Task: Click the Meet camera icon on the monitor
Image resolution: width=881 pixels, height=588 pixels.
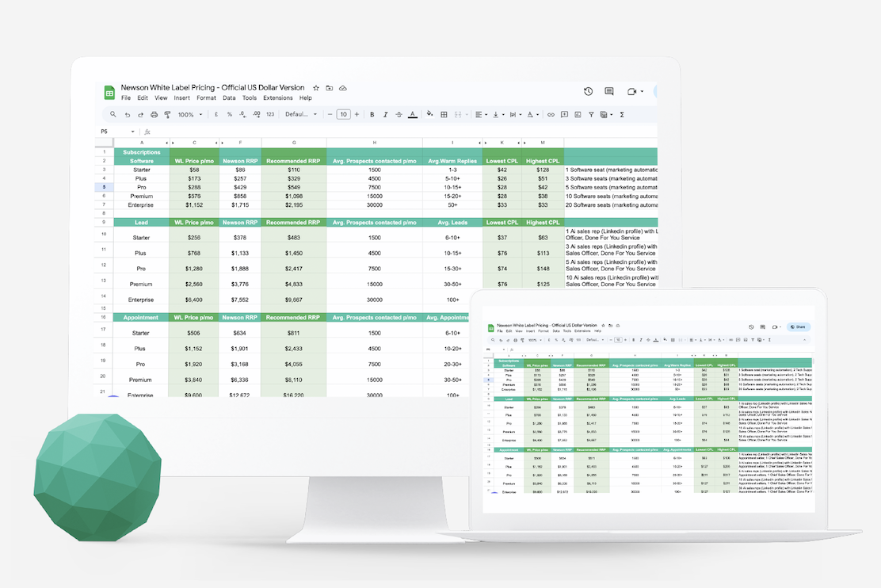Action: pyautogui.click(x=631, y=91)
